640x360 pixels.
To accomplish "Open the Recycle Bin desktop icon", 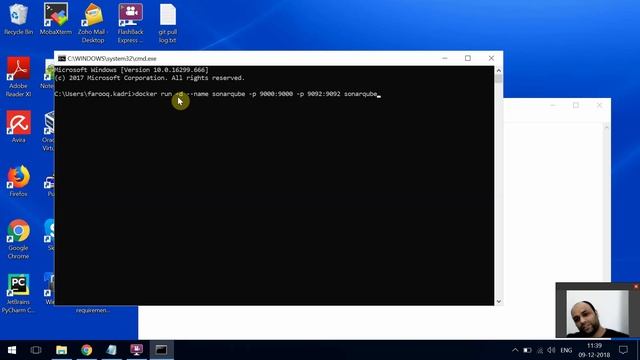I will [x=18, y=19].
